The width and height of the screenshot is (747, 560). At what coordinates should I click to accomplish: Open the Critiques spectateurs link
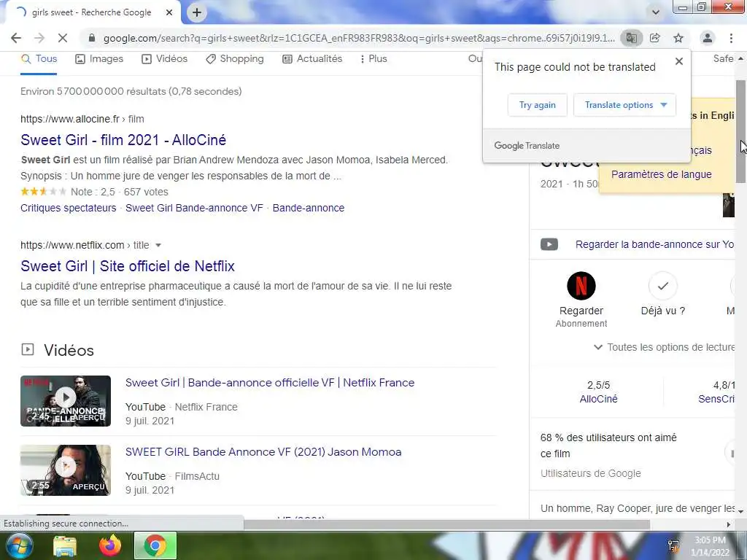[68, 208]
